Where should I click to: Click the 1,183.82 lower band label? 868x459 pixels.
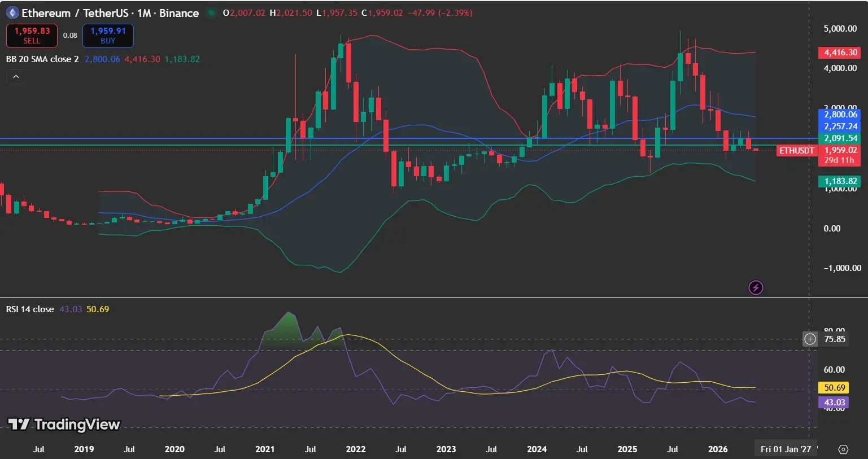click(840, 181)
